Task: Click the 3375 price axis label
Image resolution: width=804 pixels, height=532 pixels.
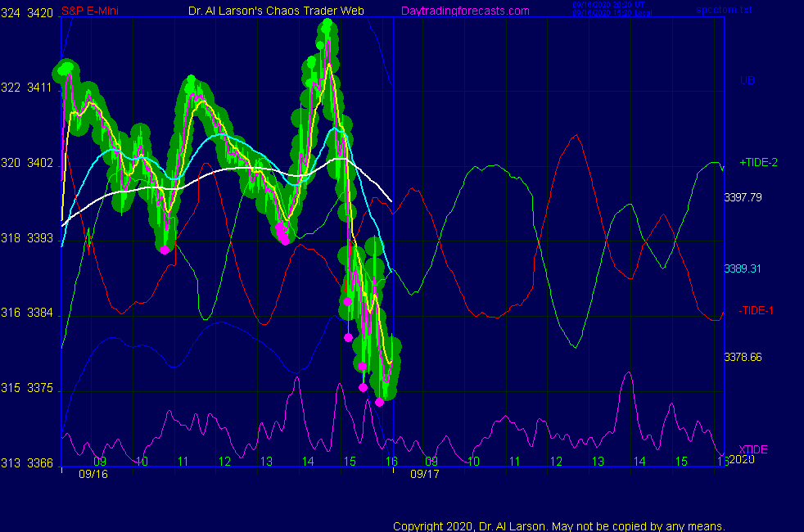Action: tap(40, 388)
